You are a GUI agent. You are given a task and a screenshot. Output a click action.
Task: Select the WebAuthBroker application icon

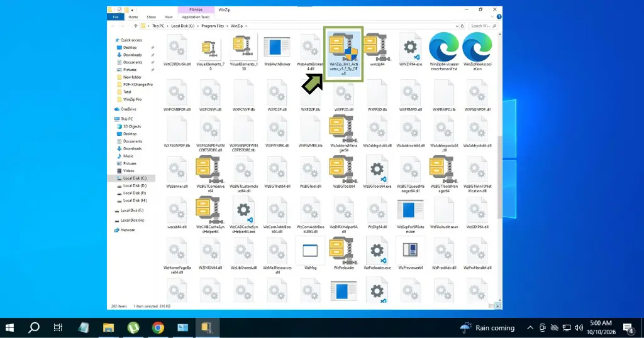pyautogui.click(x=277, y=47)
